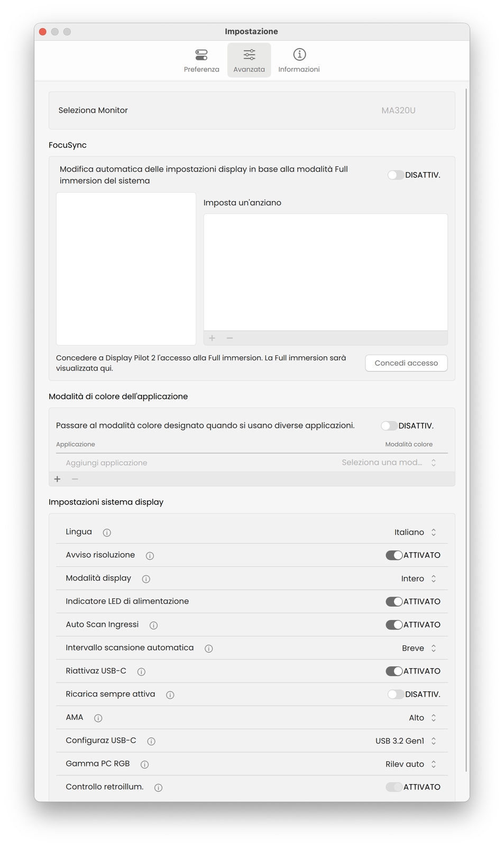The width and height of the screenshot is (504, 847).
Task: Open Configuraz USB-C dropdown
Action: [406, 741]
